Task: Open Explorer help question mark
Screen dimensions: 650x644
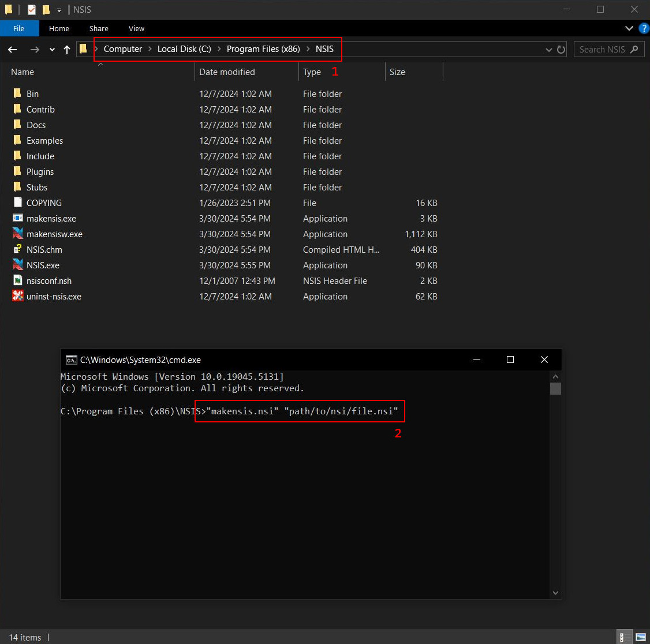Action: tap(644, 28)
